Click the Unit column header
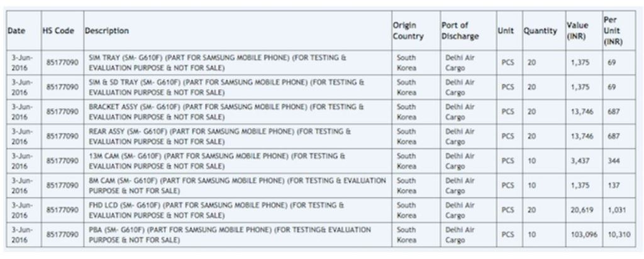The height and width of the screenshot is (259, 644). point(506,31)
